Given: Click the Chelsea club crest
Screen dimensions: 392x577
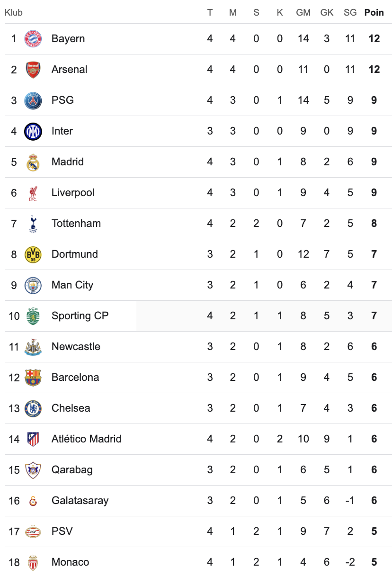Looking at the screenshot, I should tap(33, 408).
